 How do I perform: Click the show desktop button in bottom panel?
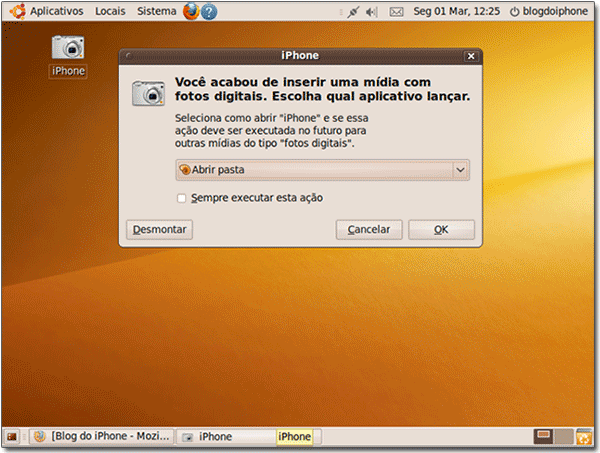(12, 437)
